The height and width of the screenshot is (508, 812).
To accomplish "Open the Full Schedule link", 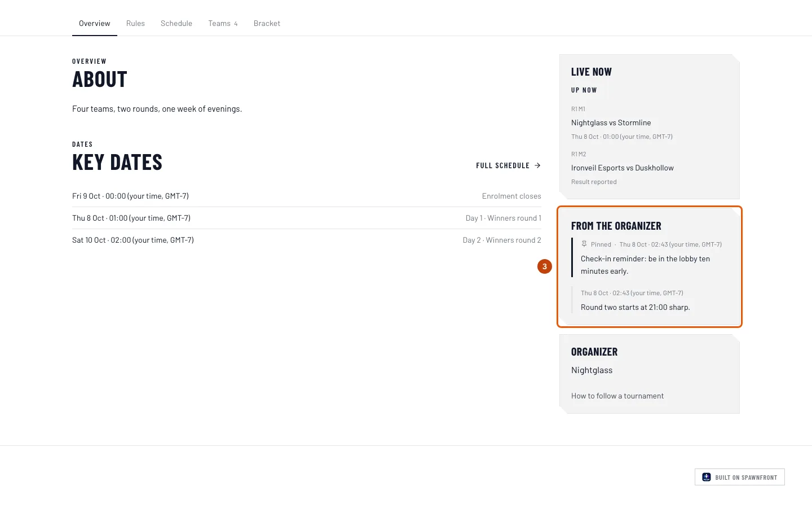I will [509, 165].
